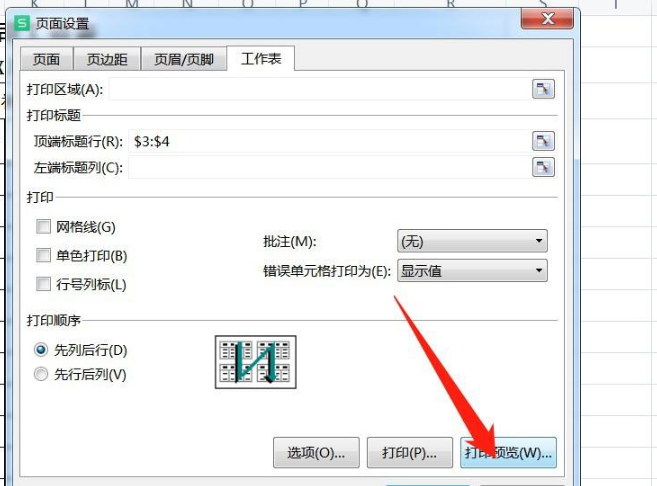Click the 打印区域(A) input field
Screen dimensions: 657x486
click(x=319, y=89)
